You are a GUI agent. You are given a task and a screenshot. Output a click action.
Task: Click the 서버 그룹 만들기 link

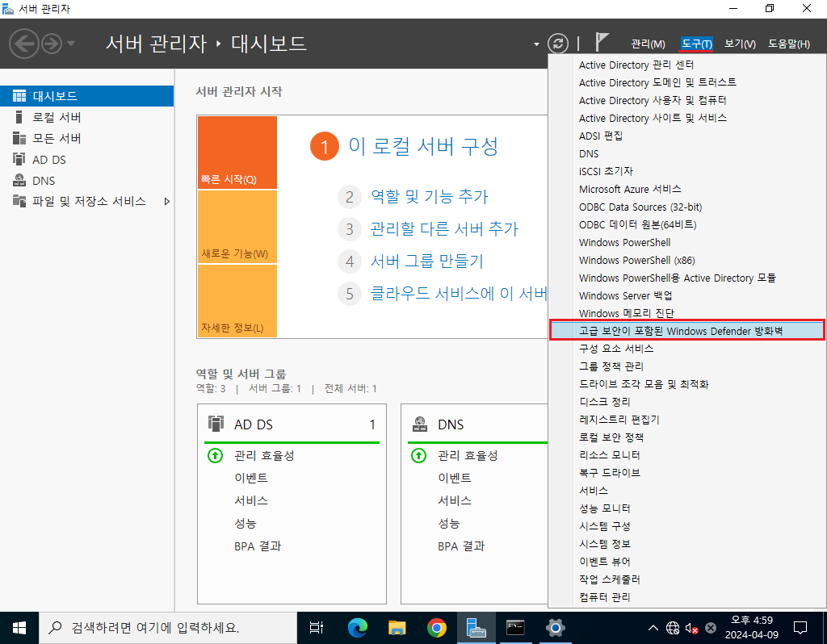426,261
